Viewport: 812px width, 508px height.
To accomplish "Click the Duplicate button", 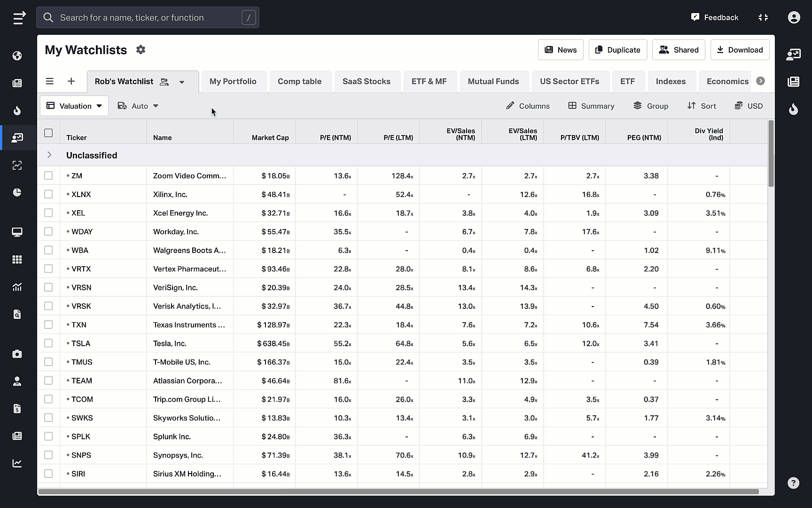I will tap(618, 50).
